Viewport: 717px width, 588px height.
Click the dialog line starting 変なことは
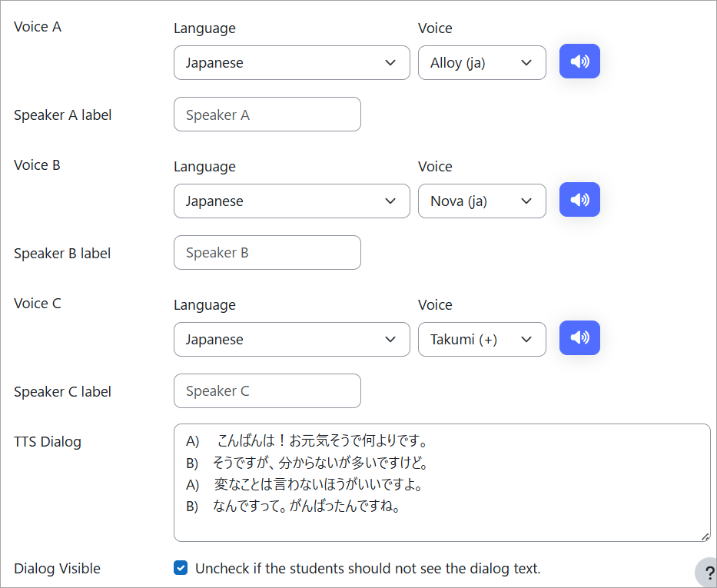[x=304, y=484]
